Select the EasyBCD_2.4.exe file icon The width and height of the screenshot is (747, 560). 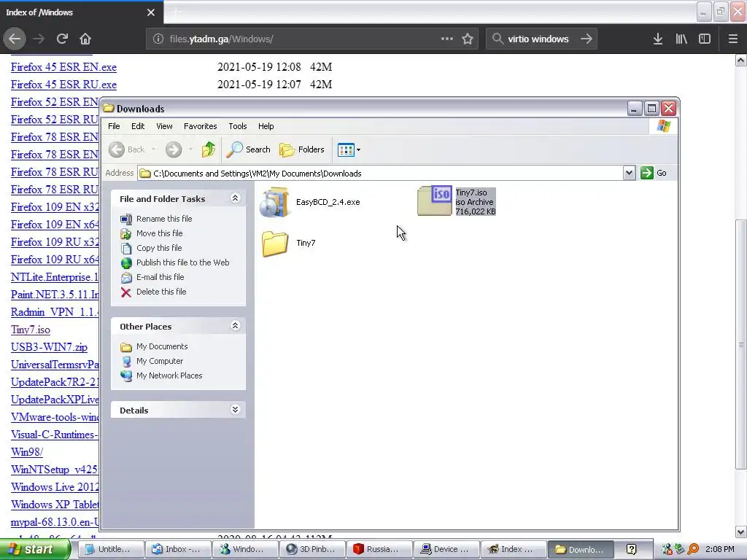274,202
